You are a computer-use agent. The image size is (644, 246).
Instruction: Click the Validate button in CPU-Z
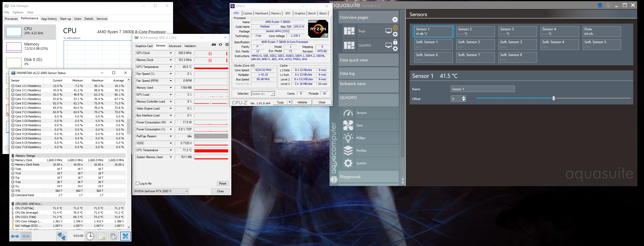302,102
